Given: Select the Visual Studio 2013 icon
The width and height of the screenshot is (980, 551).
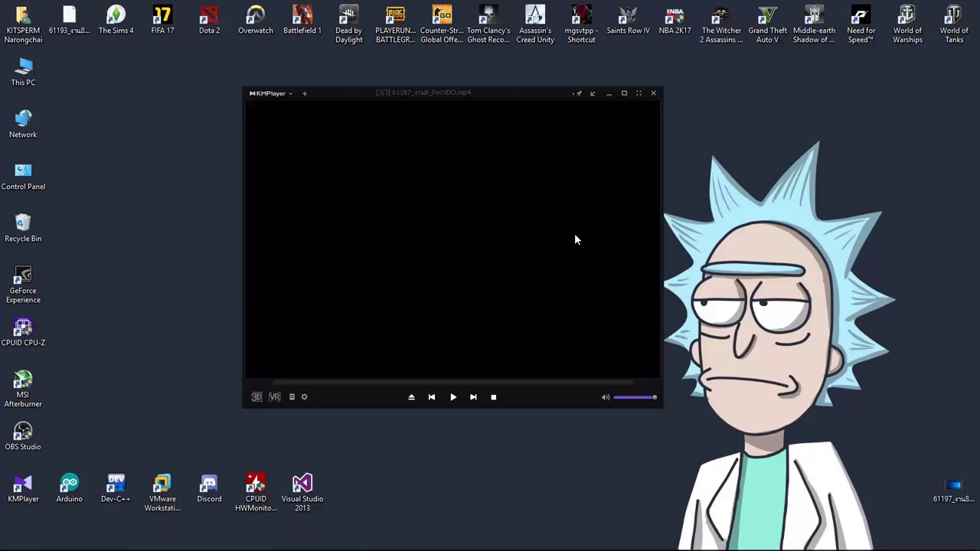Looking at the screenshot, I should pos(302,493).
